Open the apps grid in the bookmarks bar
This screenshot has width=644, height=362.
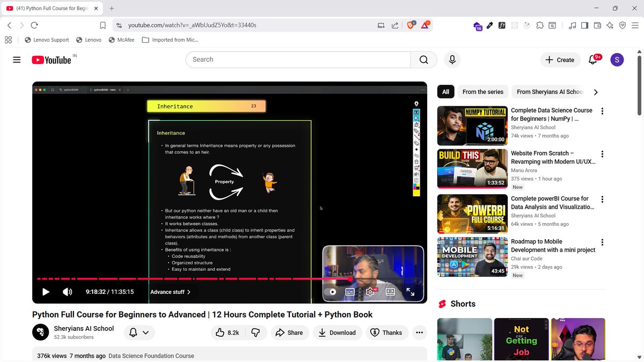(8, 40)
